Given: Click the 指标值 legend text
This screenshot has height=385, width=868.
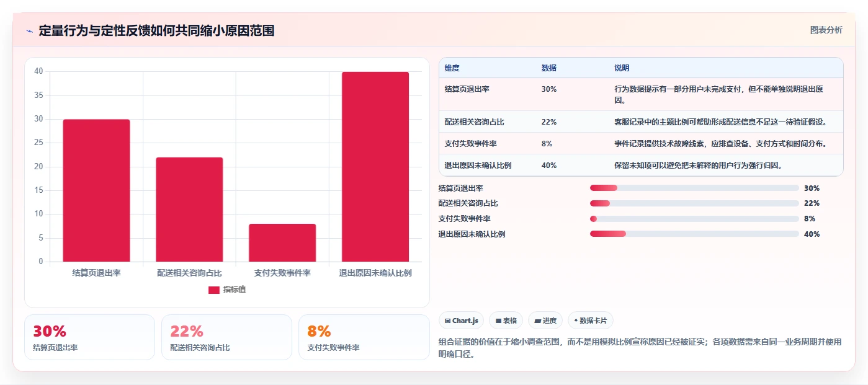Looking at the screenshot, I should pyautogui.click(x=235, y=290).
